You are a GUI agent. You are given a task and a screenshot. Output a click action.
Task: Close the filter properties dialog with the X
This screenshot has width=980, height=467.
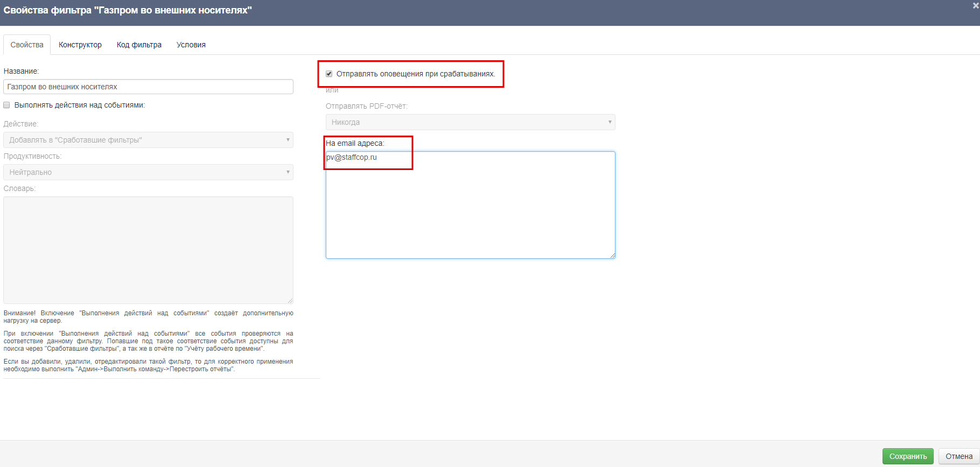click(975, 6)
